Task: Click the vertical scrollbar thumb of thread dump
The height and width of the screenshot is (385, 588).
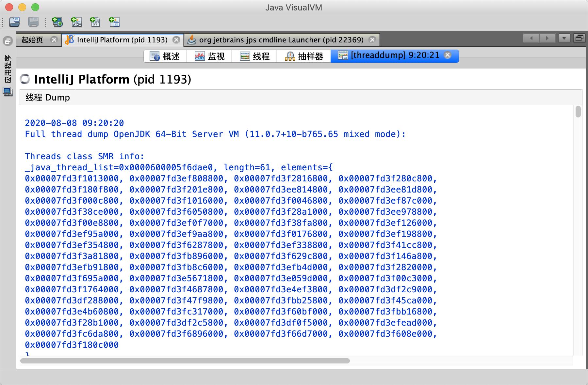Action: pos(578,112)
